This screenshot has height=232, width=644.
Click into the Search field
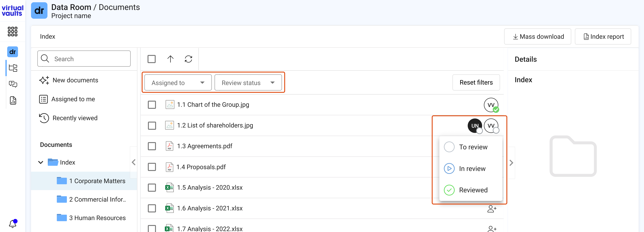click(84, 59)
